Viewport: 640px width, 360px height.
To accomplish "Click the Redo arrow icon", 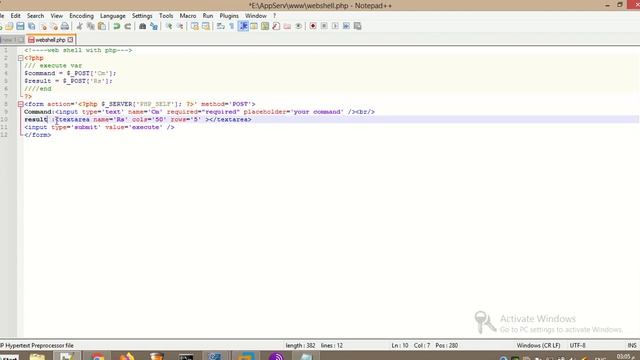I will (x=128, y=26).
